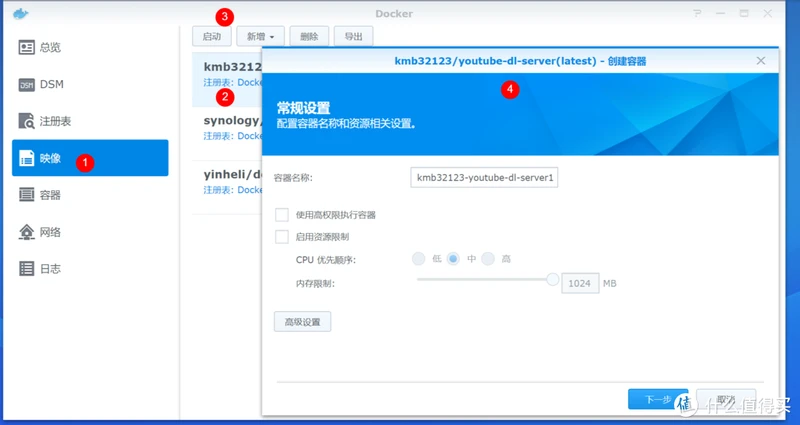Image resolution: width=800 pixels, height=425 pixels.
Task: Select CPU priority 中 radio button
Action: (x=453, y=259)
